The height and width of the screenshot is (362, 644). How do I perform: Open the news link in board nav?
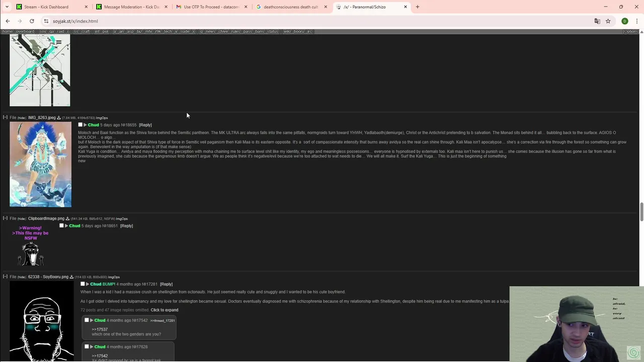(210, 31)
